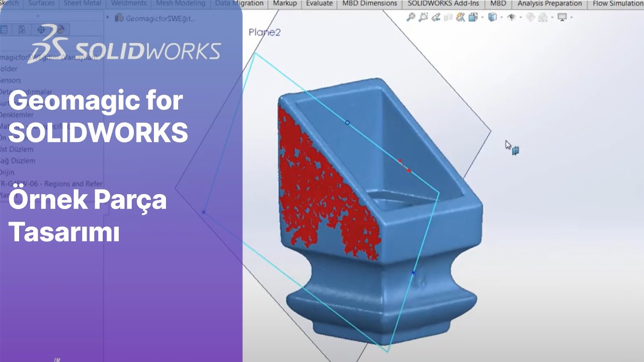Screen dimensions: 644x362
Task: Open the ConfigurationManager tab icon
Action: pyautogui.click(x=22, y=30)
